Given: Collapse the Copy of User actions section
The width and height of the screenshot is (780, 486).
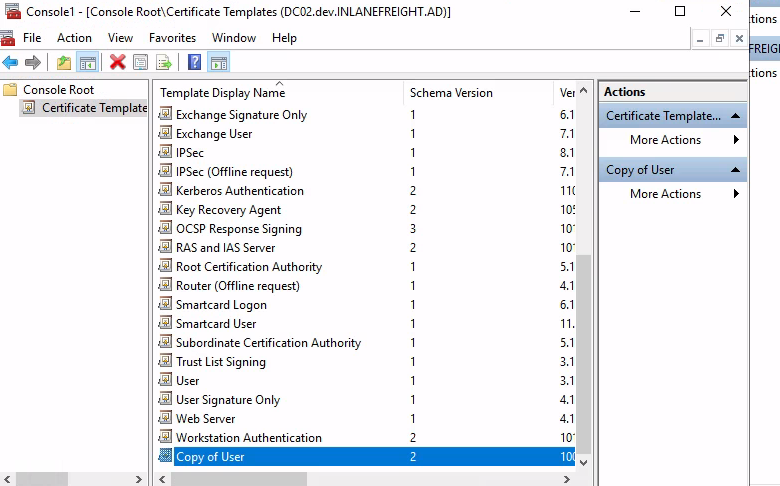Looking at the screenshot, I should pyautogui.click(x=736, y=170).
